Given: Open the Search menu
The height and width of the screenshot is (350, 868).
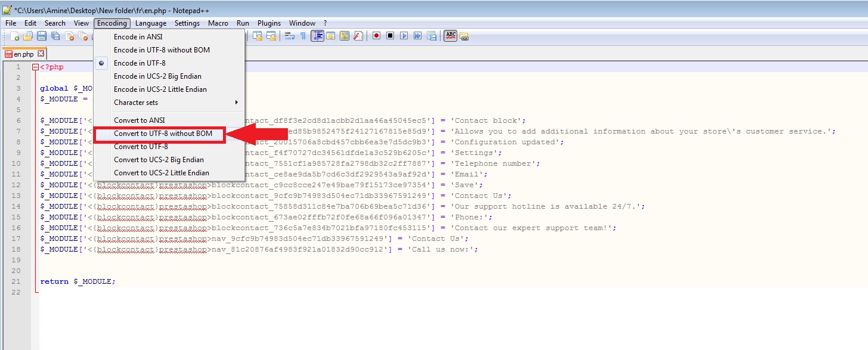Looking at the screenshot, I should tap(55, 23).
